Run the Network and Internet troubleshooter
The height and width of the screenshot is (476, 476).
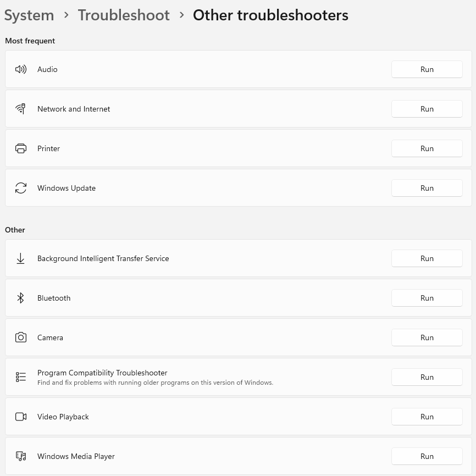click(x=427, y=109)
